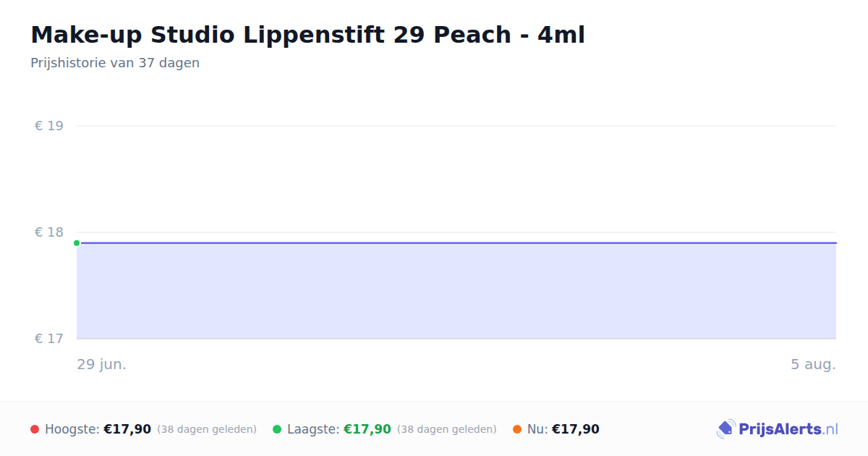Click the PrijsAlerts price tag logo icon
The width and height of the screenshot is (868, 456).
point(726,429)
